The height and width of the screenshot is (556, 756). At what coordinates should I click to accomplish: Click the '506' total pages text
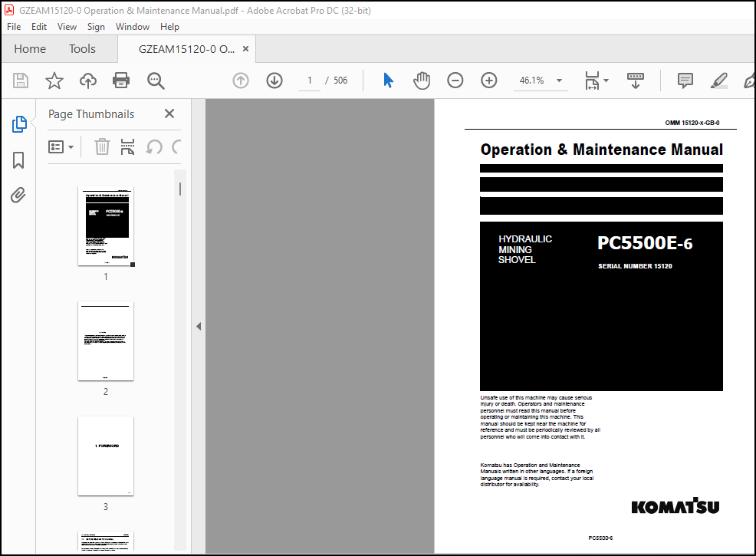(x=340, y=81)
